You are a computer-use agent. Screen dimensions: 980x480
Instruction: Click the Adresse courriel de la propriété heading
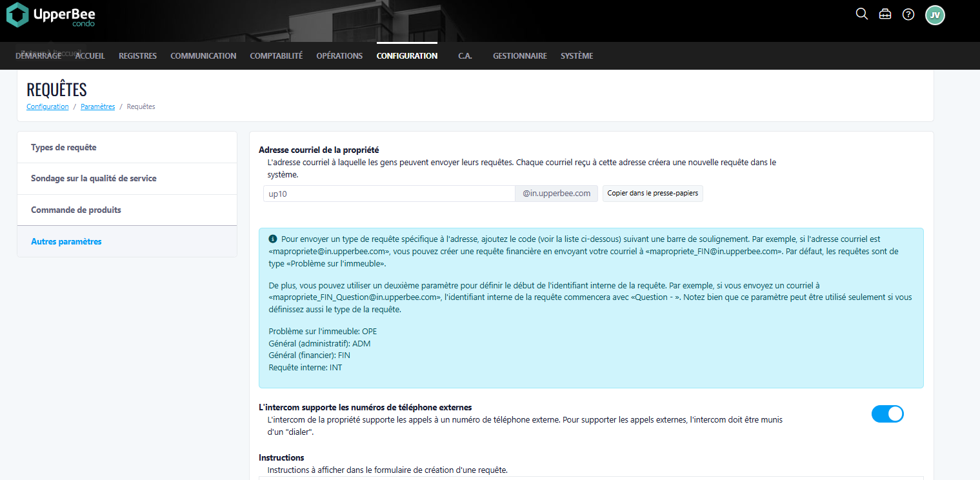pyautogui.click(x=319, y=150)
